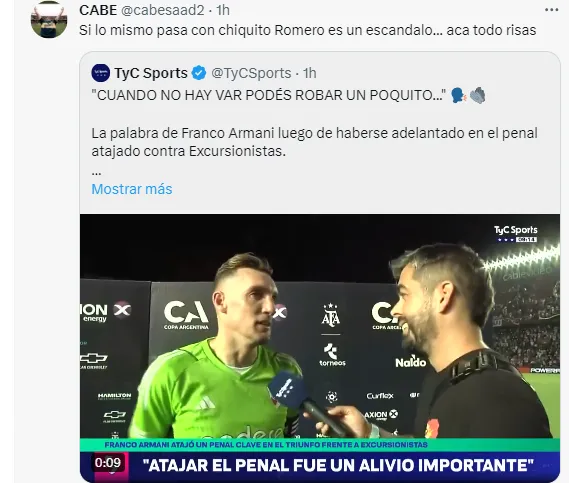Open quoted tweet text about Franco Armani
569x483 pixels.
(314, 142)
